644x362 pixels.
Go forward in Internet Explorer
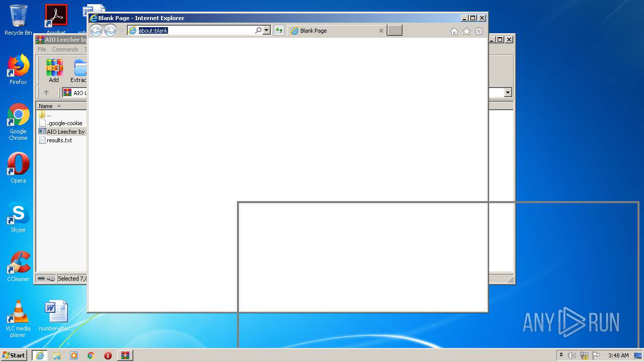click(110, 31)
